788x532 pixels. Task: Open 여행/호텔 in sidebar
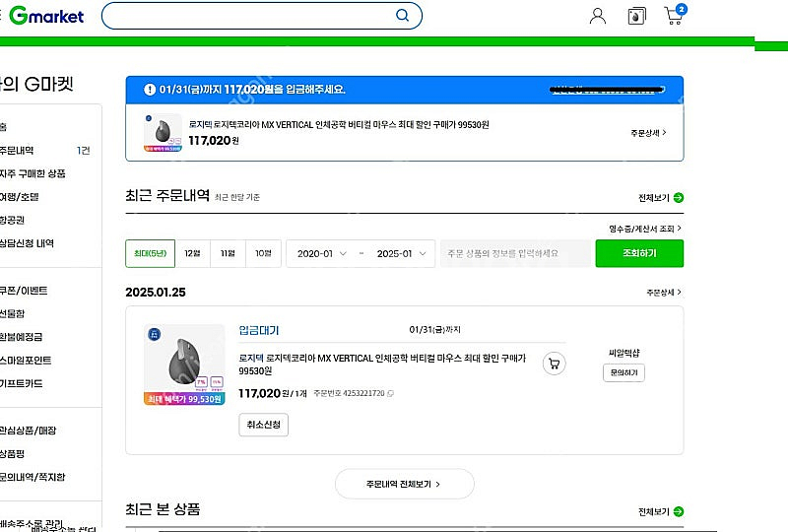[19, 197]
